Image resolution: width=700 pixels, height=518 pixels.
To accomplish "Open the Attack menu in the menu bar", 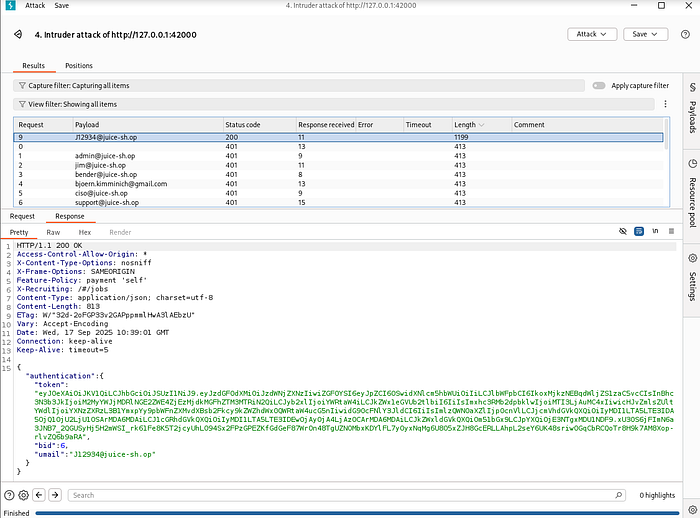I will point(35,5).
